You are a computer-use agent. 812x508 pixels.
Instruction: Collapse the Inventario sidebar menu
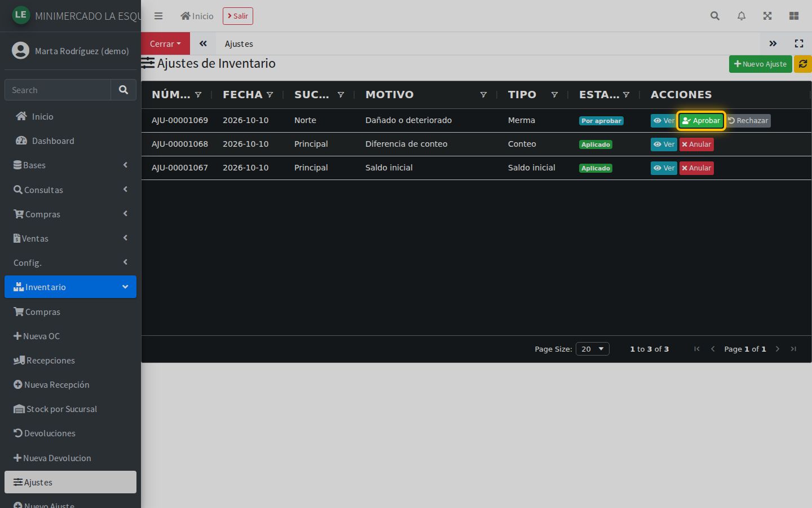[x=70, y=287]
